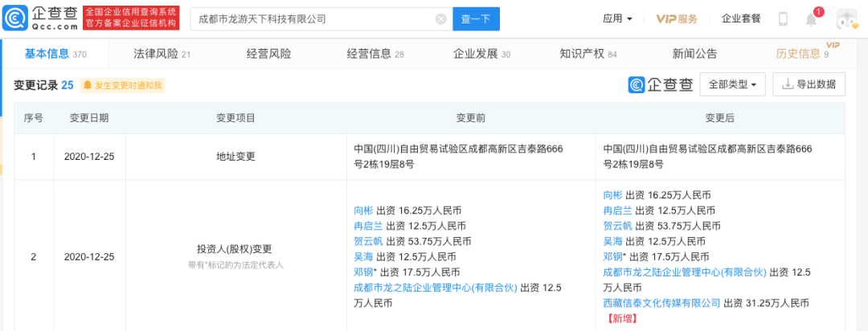Open the 企业套餐 link

(x=741, y=18)
